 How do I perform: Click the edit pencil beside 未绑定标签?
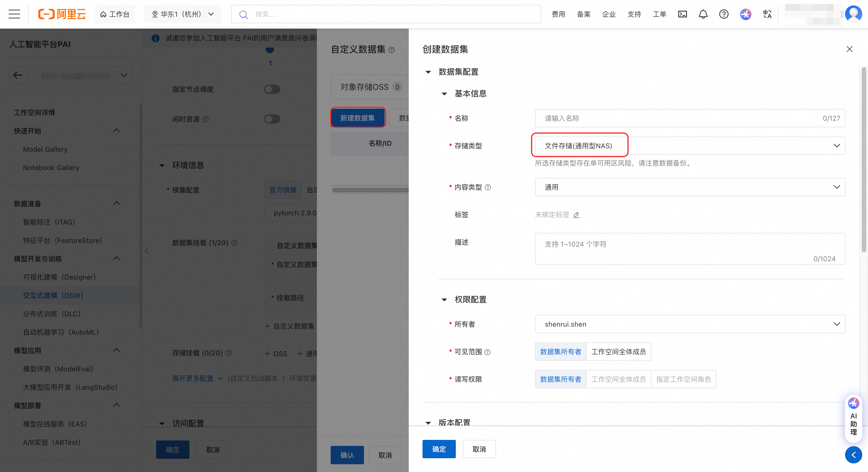pos(577,215)
